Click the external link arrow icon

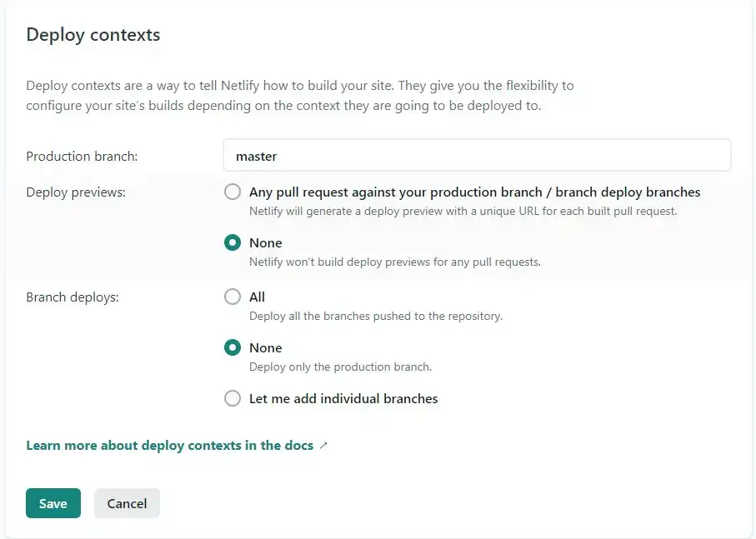[325, 445]
